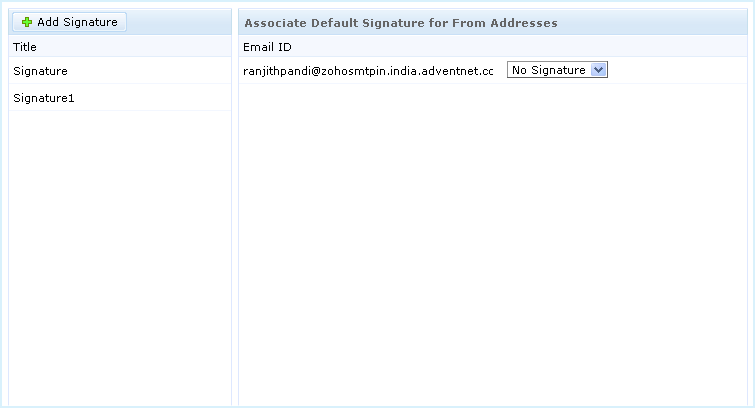This screenshot has width=755, height=408.
Task: Click the ranjithpandi email address
Action: pyautogui.click(x=368, y=71)
